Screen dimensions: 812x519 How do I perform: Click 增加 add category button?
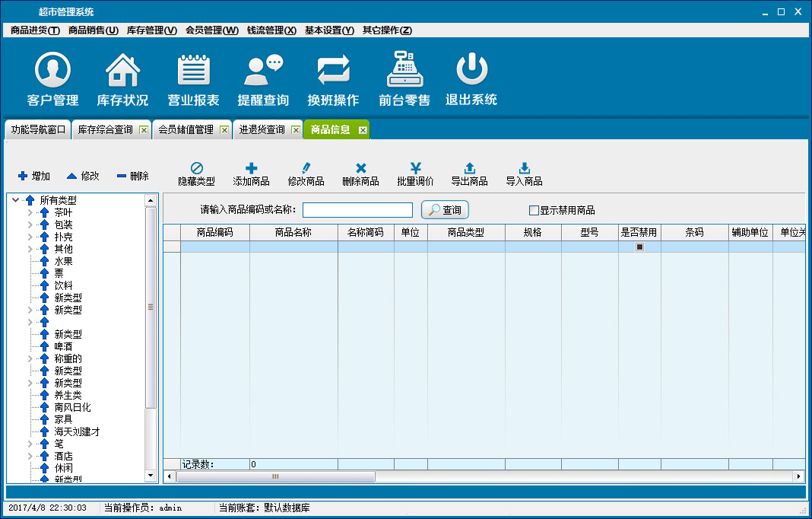point(34,177)
